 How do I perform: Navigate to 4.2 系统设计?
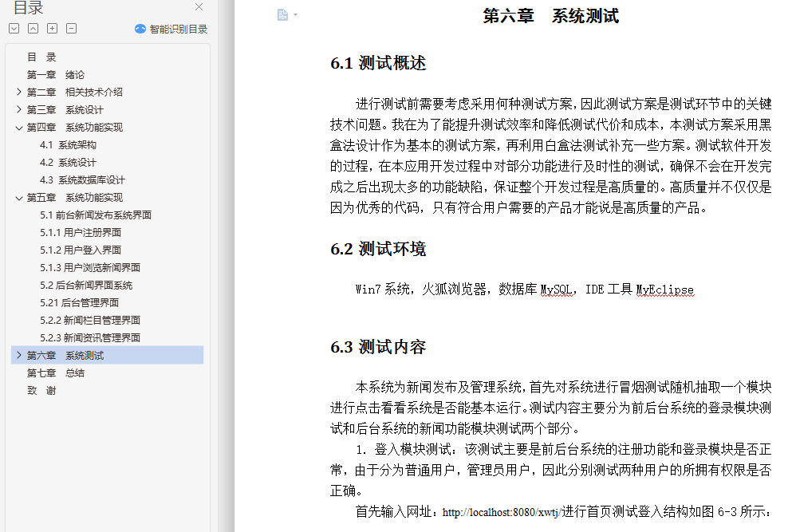tap(68, 163)
